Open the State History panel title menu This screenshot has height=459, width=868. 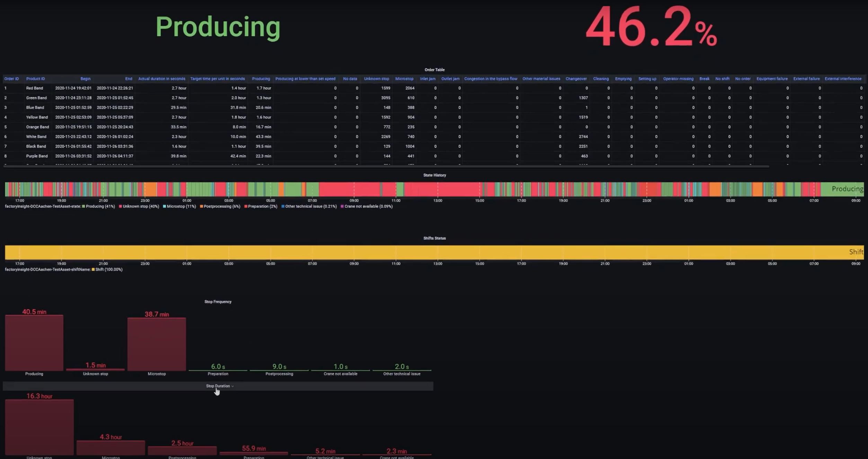(434, 175)
